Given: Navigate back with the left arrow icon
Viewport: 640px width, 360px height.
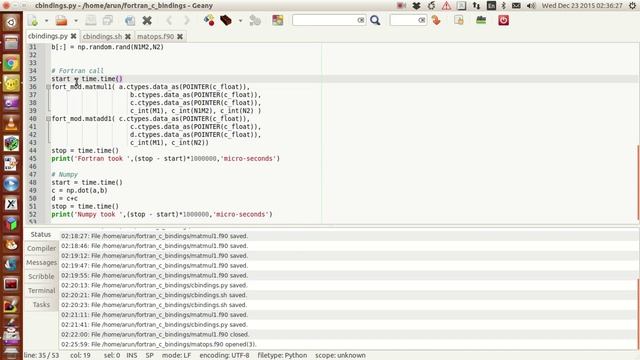Looking at the screenshot, I should click(x=169, y=20).
